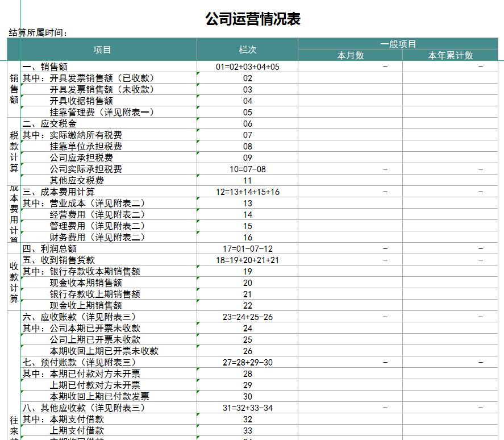The image size is (504, 440).
Task: Select the 结算所属时间 label
Action: point(31,31)
